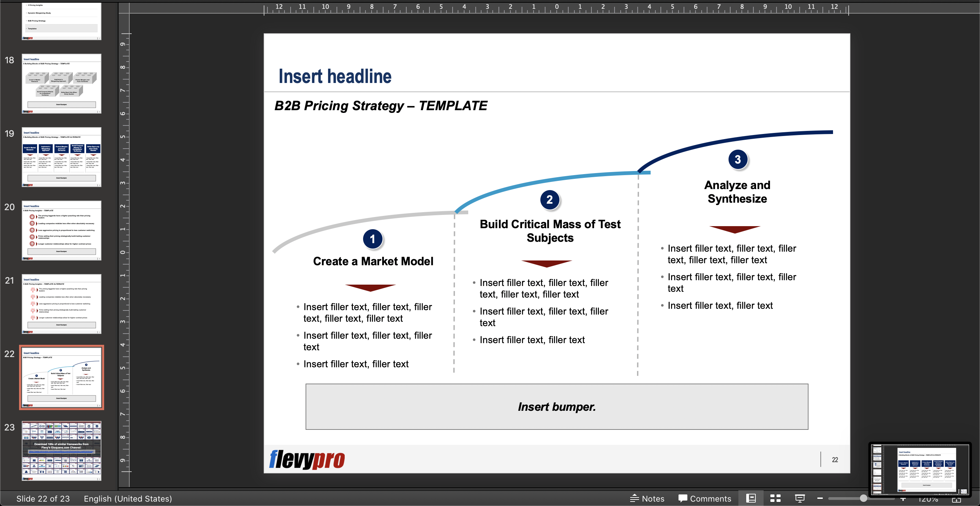Click the Analyze and Synthesize heading
The width and height of the screenshot is (980, 506).
tap(737, 191)
